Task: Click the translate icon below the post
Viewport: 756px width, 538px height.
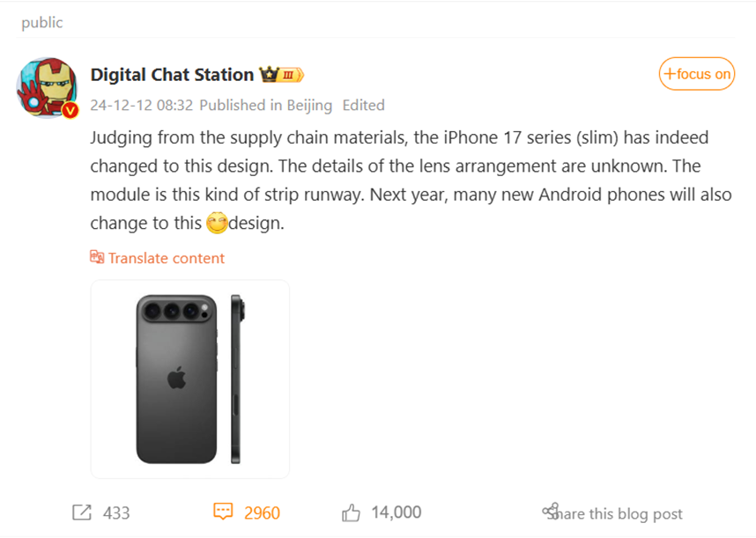Action: pos(97,258)
